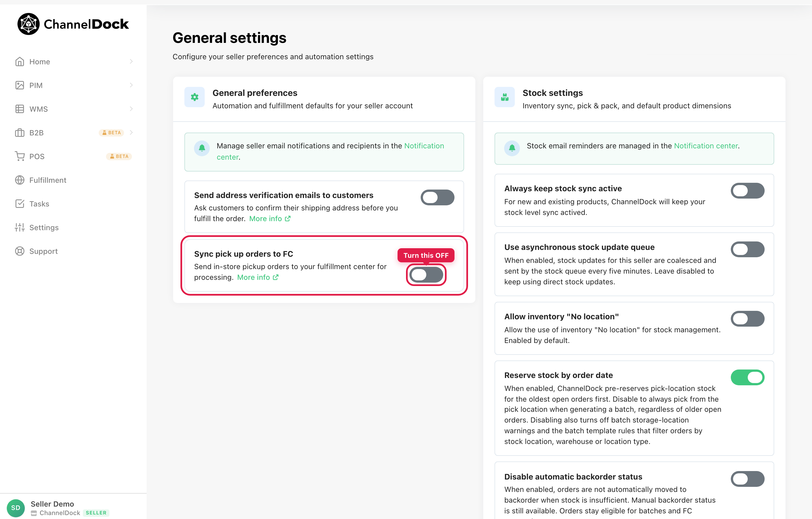
Task: Click the POS shopping cart icon
Action: 19,156
